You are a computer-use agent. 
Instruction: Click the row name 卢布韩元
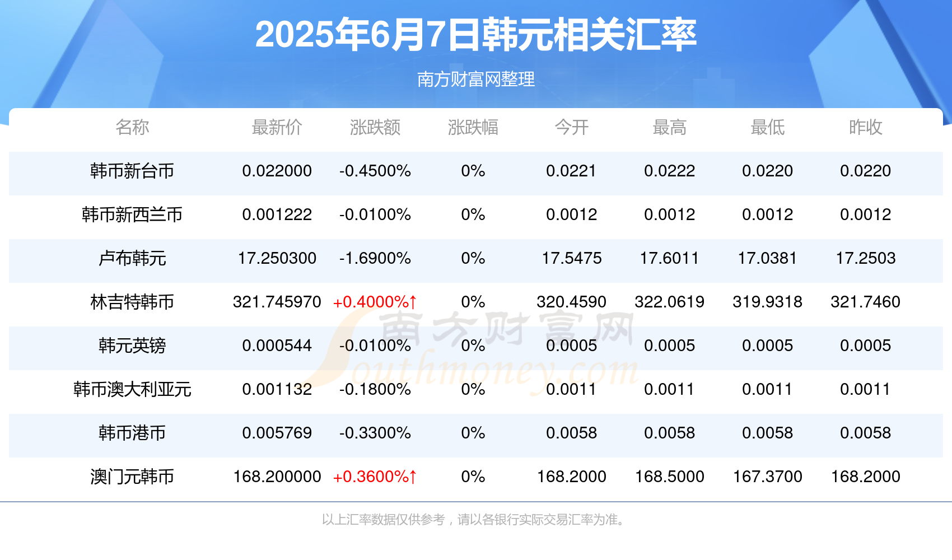point(132,258)
